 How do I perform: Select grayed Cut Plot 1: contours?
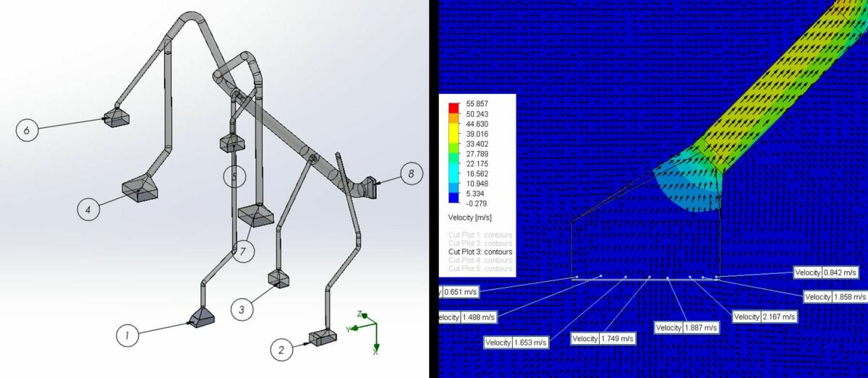[x=481, y=234]
